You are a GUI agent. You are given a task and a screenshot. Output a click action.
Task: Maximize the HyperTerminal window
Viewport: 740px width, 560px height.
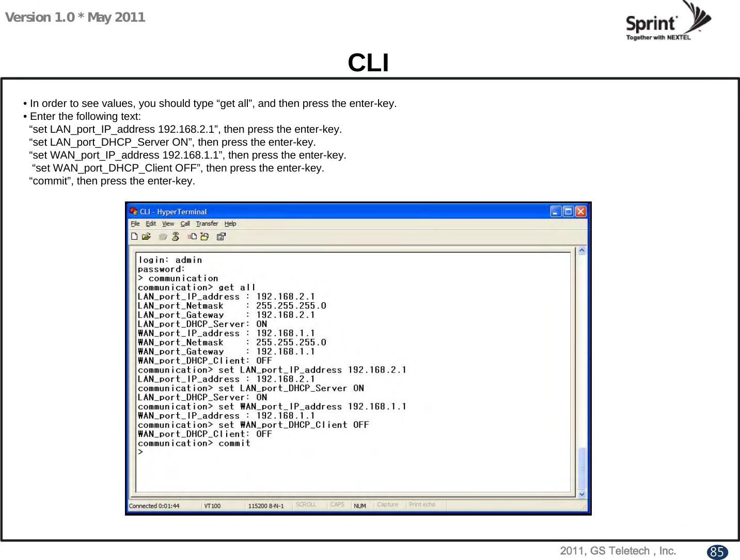pyautogui.click(x=568, y=211)
